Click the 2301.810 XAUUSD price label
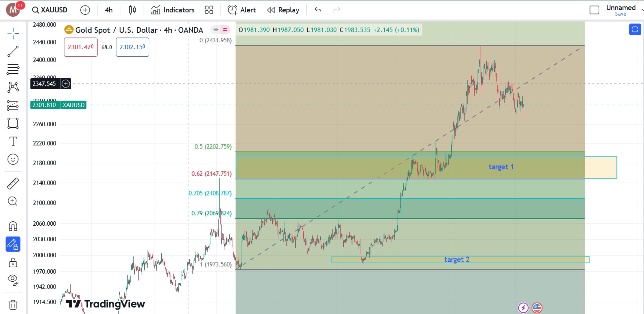This screenshot has height=314, width=644. 58,105
